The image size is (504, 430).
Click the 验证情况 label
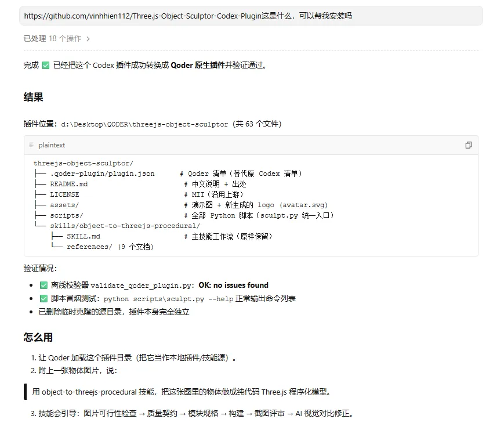pyautogui.click(x=40, y=268)
